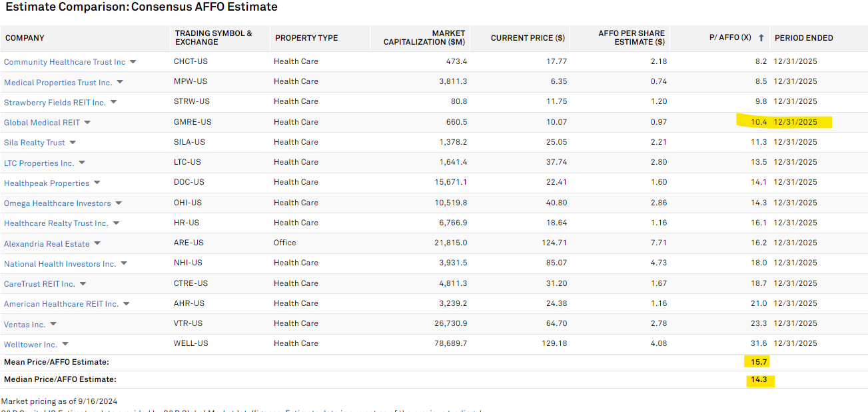Sort by MARKET CAPITALIZATION ($M) column header
The image size is (868, 412).
(x=424, y=37)
